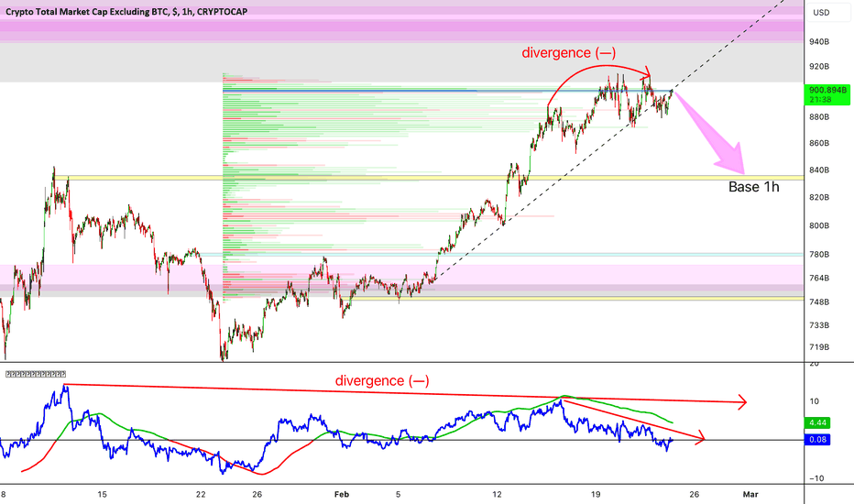This screenshot has height=504, width=854.
Task: Click the 820B price axis label
Action: tap(819, 197)
